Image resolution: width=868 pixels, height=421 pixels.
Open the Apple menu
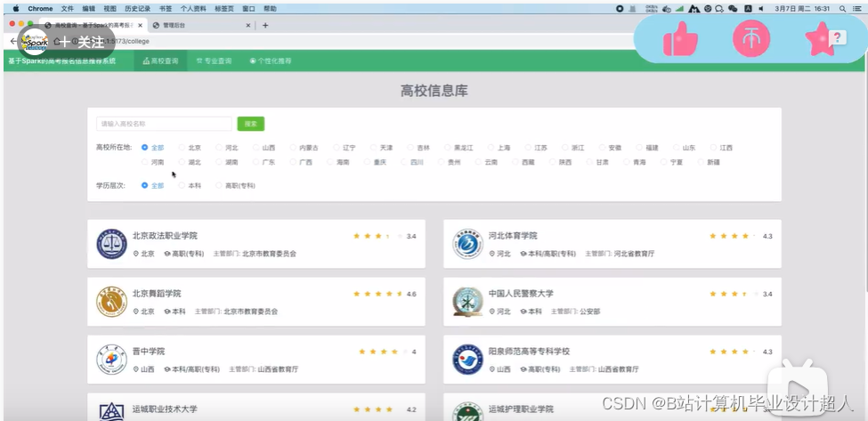[x=15, y=8]
